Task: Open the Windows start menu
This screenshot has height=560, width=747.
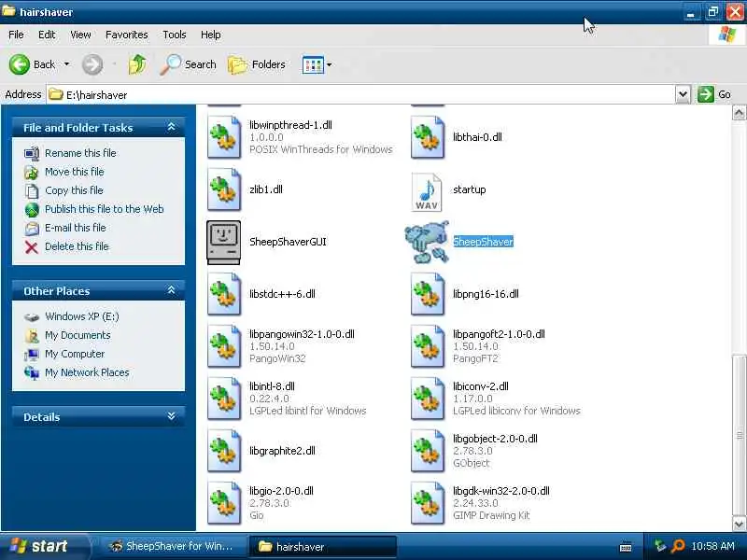Action: click(44, 546)
